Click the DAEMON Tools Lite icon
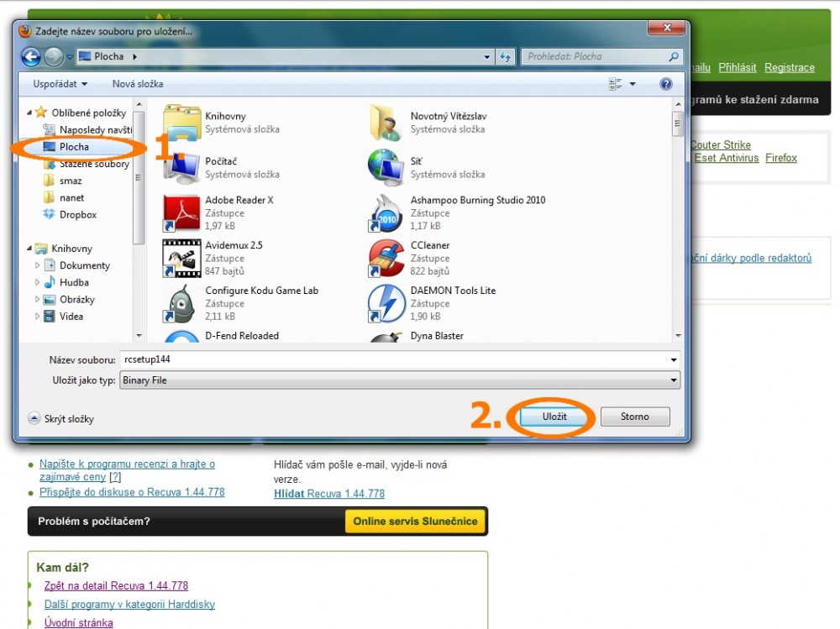 click(x=386, y=303)
